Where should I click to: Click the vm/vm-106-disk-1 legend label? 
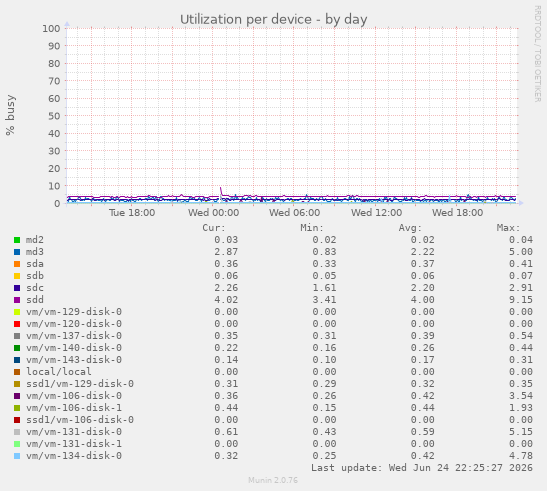pyautogui.click(x=74, y=408)
